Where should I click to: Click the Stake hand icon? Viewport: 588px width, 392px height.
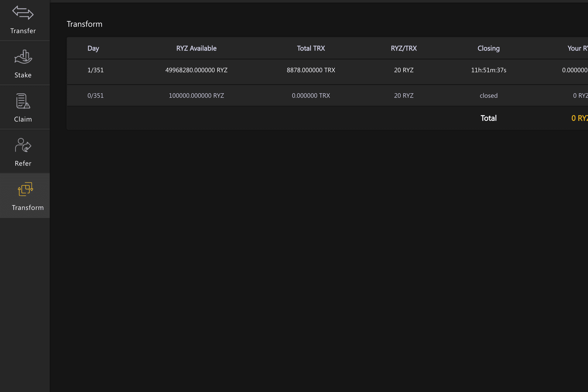tap(23, 57)
